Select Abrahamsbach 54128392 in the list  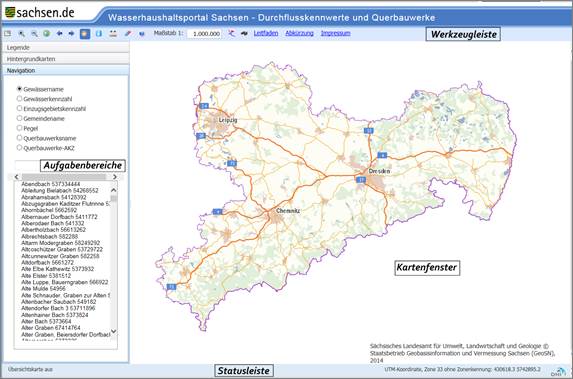[54, 197]
